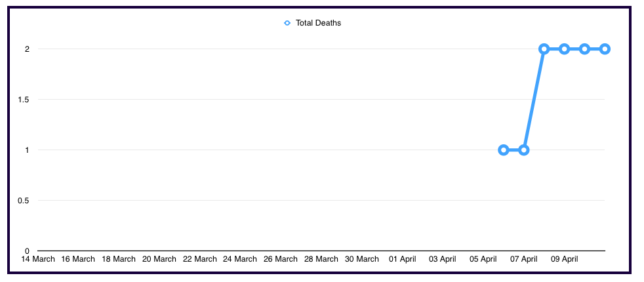Click the rising line segment between 1 and 2
644x282 pixels.
(x=534, y=100)
